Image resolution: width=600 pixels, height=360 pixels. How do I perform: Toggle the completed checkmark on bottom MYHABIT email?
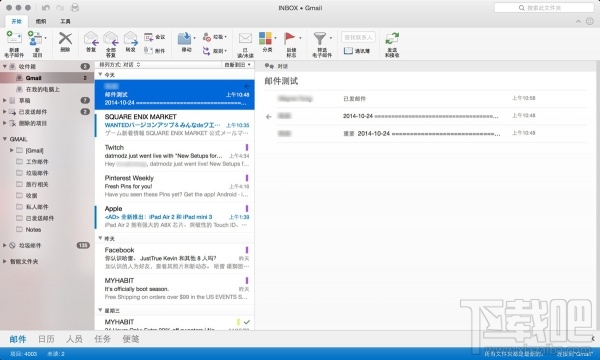[246, 322]
